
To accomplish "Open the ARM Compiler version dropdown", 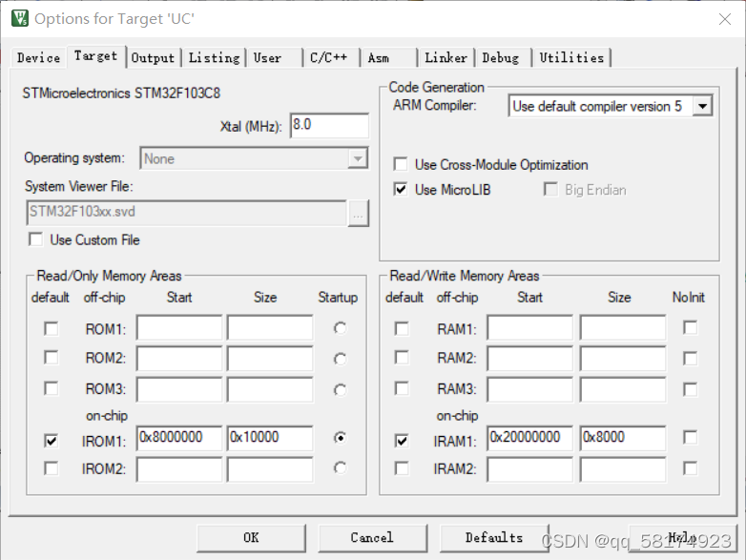I will [611, 106].
